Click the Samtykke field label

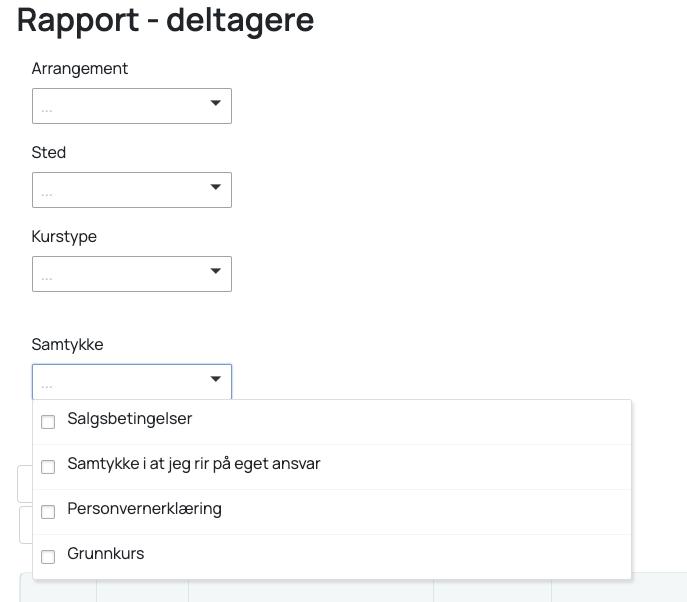click(67, 345)
